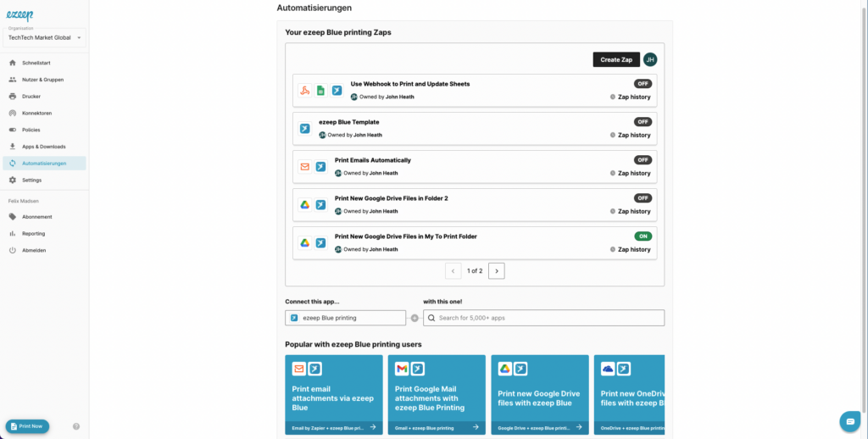Turn off My To Print Folder zap

point(643,236)
